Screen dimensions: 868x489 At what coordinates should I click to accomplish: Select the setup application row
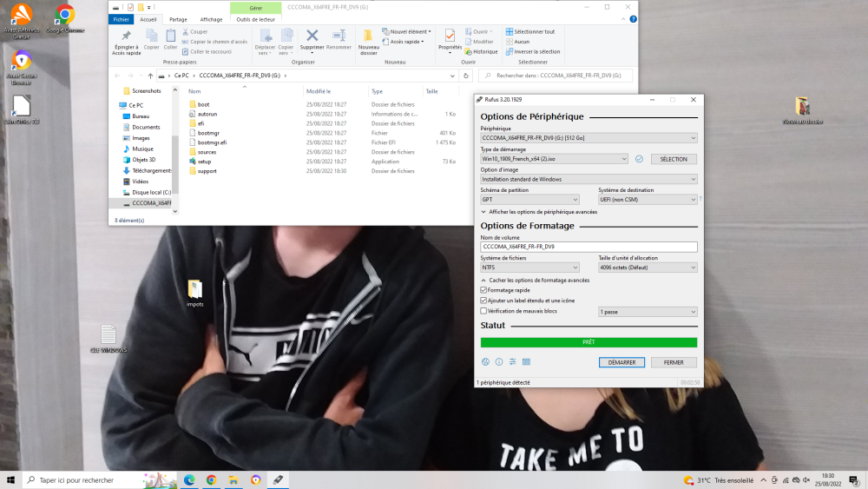322,162
